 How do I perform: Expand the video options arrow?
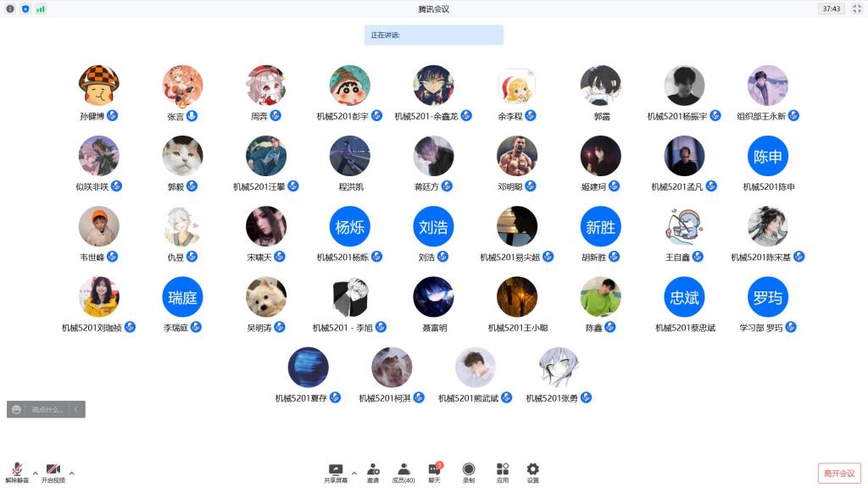click(x=71, y=473)
